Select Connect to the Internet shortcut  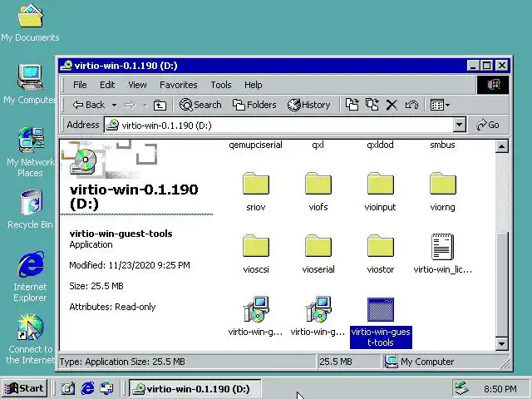click(30, 338)
